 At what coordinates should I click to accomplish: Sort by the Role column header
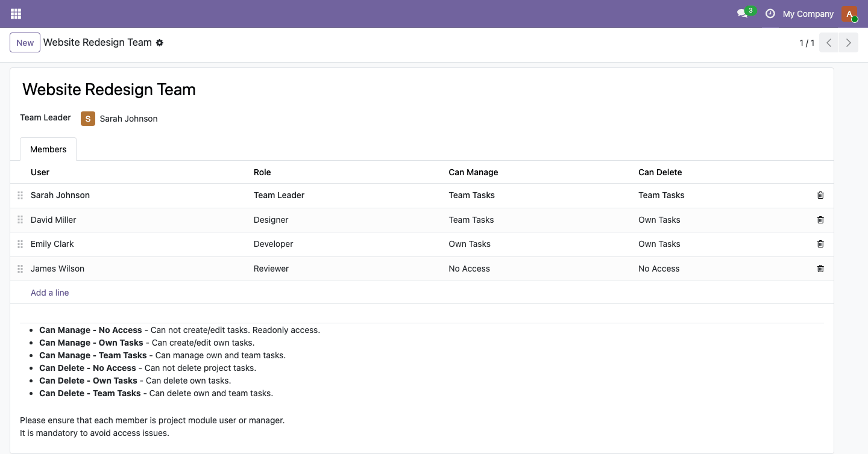(x=262, y=172)
